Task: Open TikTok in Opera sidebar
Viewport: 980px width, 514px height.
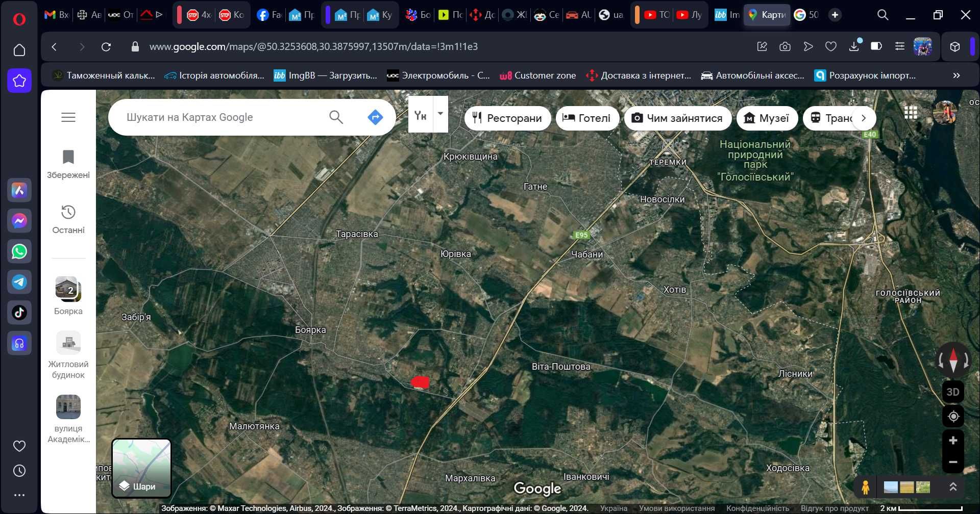Action: pyautogui.click(x=19, y=313)
